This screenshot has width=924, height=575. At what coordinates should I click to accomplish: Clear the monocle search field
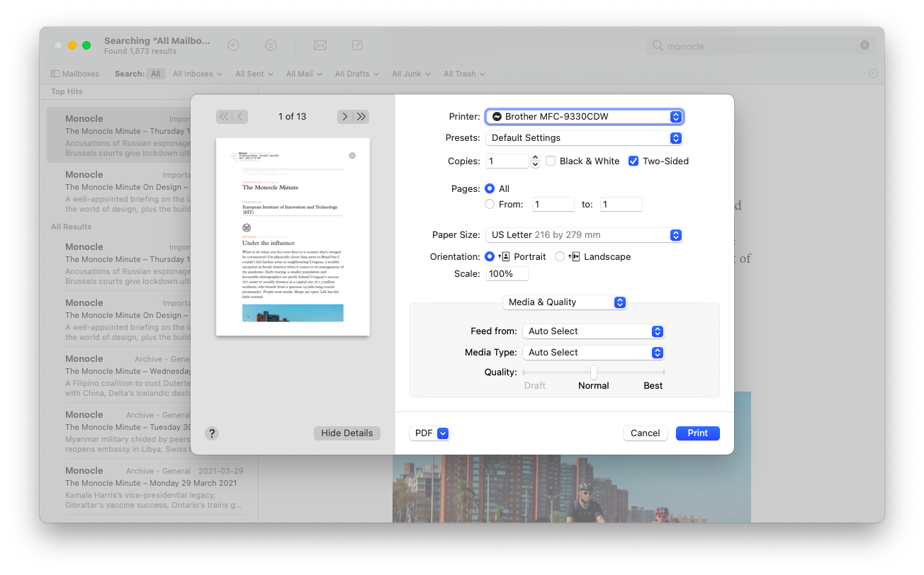click(864, 45)
